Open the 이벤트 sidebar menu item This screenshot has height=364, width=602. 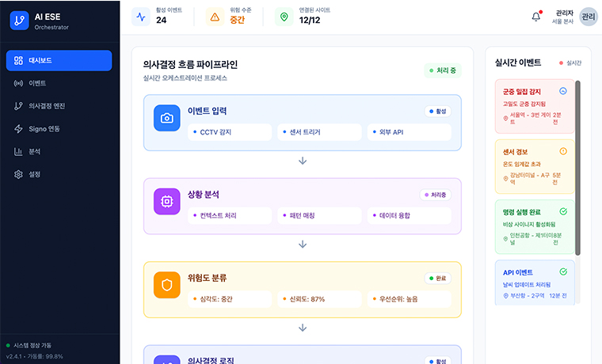[x=59, y=83]
